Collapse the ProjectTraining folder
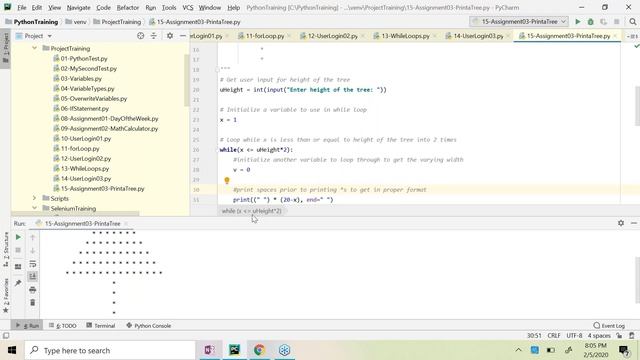Image resolution: width=640 pixels, height=360 pixels. pos(34,48)
